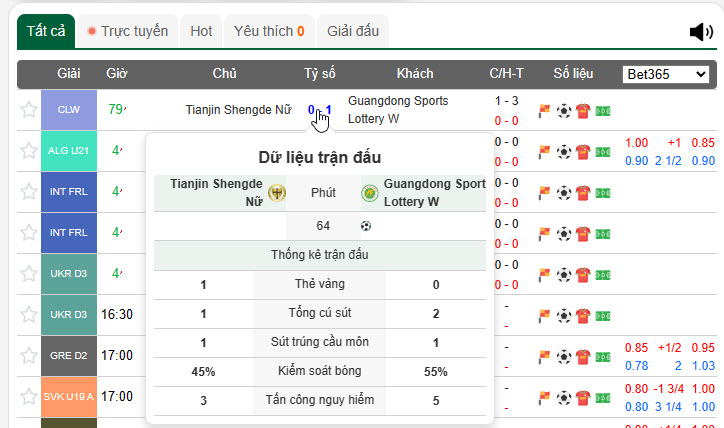
Task: Select the Hot tab
Action: [201, 31]
